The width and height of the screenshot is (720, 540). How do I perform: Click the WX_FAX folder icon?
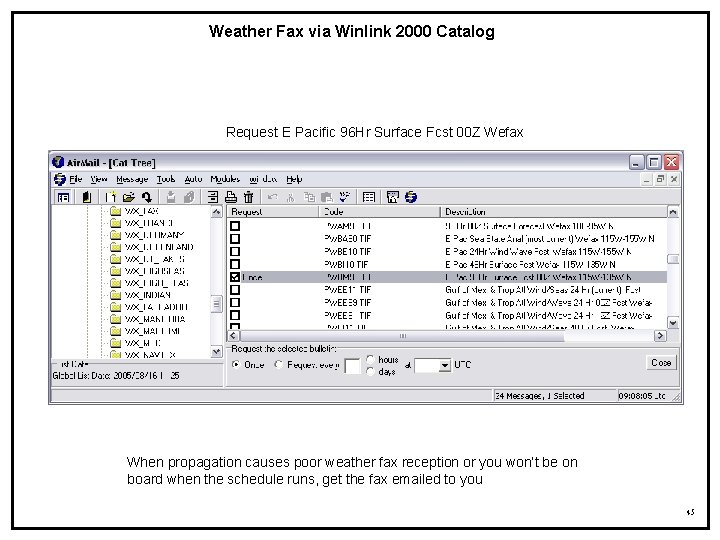pyautogui.click(x=116, y=211)
